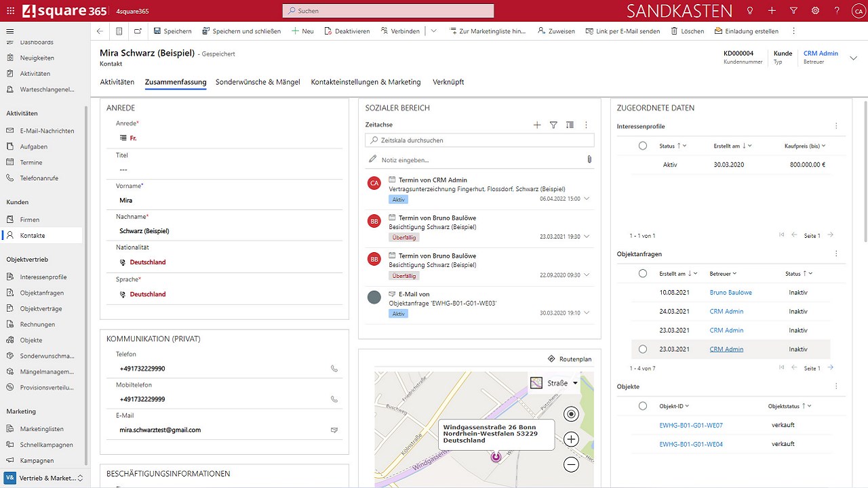
Task: Open Objektstatus column sort dropdown
Action: (810, 406)
